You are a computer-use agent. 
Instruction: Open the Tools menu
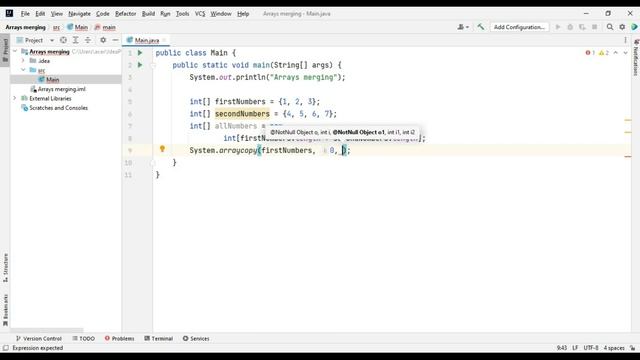182,13
